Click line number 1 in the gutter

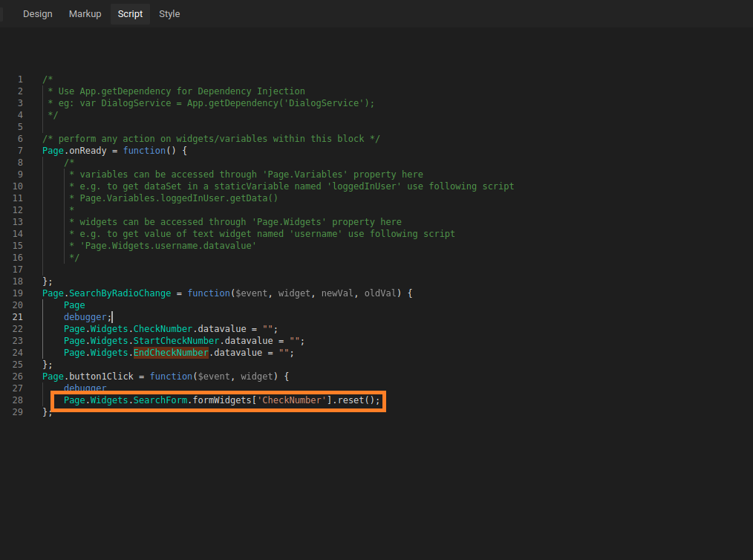(20, 79)
